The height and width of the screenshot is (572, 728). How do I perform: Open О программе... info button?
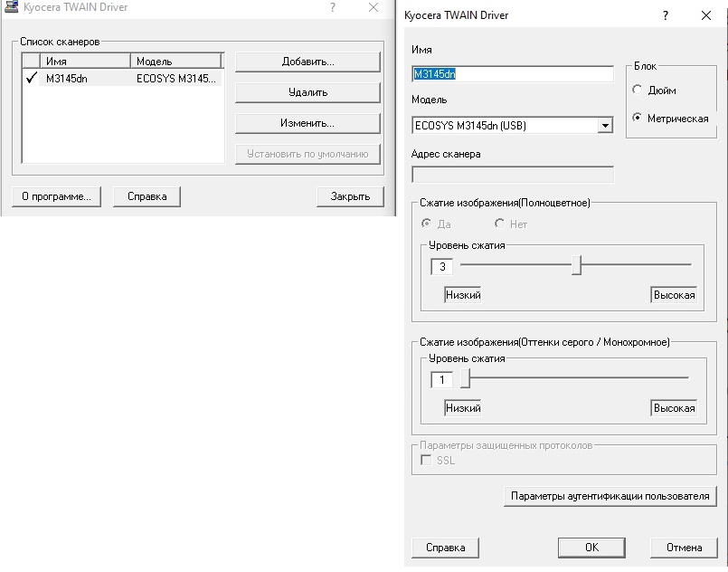click(56, 196)
